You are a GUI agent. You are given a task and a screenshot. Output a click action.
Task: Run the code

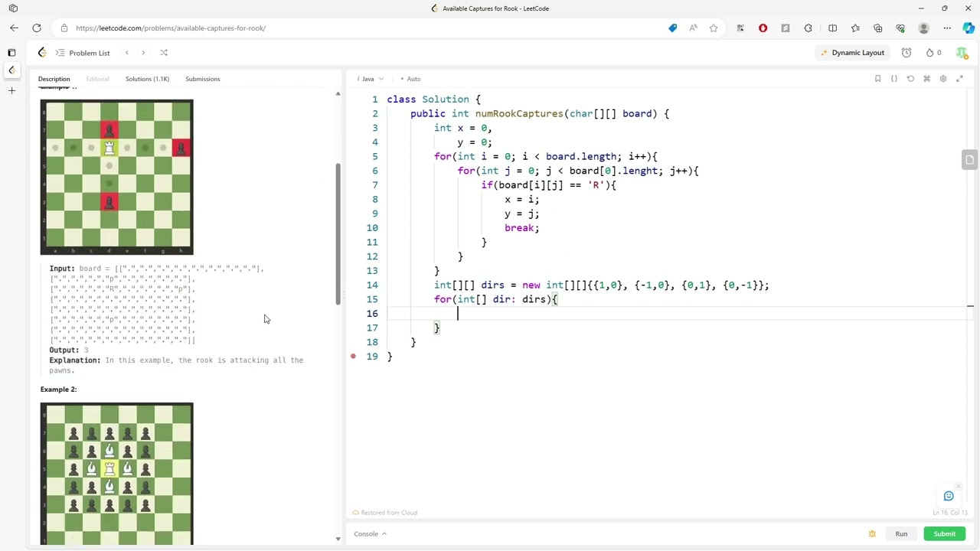click(901, 534)
